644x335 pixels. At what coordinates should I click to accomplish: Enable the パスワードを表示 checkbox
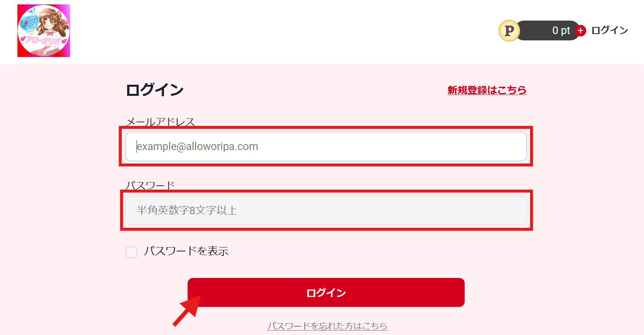pos(131,252)
